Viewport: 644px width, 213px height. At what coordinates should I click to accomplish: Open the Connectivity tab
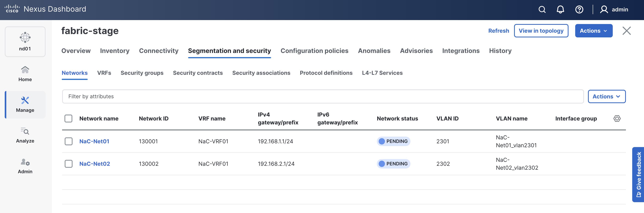tap(158, 51)
